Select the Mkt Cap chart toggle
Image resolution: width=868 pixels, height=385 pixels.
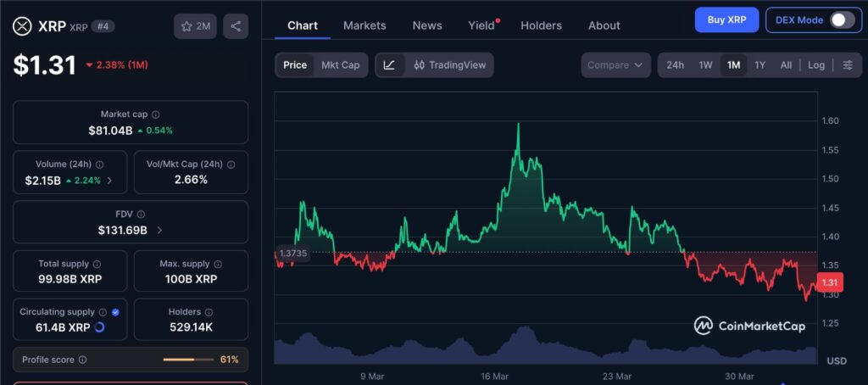click(341, 64)
